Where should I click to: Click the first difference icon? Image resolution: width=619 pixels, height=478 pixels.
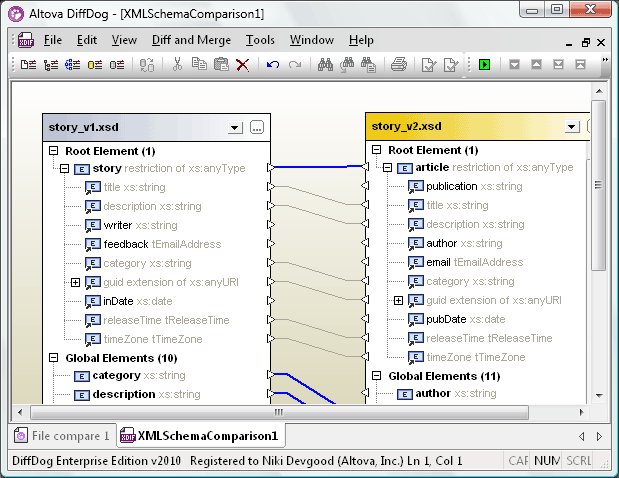pyautogui.click(x=580, y=64)
